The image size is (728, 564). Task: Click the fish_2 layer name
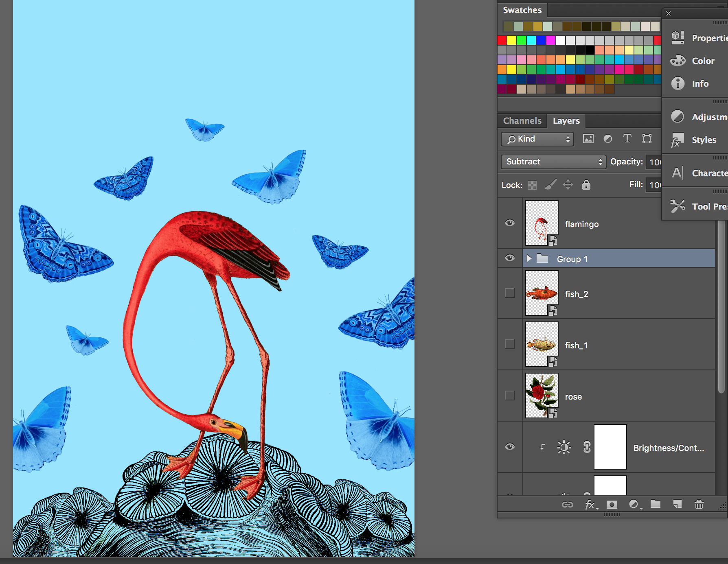click(x=577, y=294)
